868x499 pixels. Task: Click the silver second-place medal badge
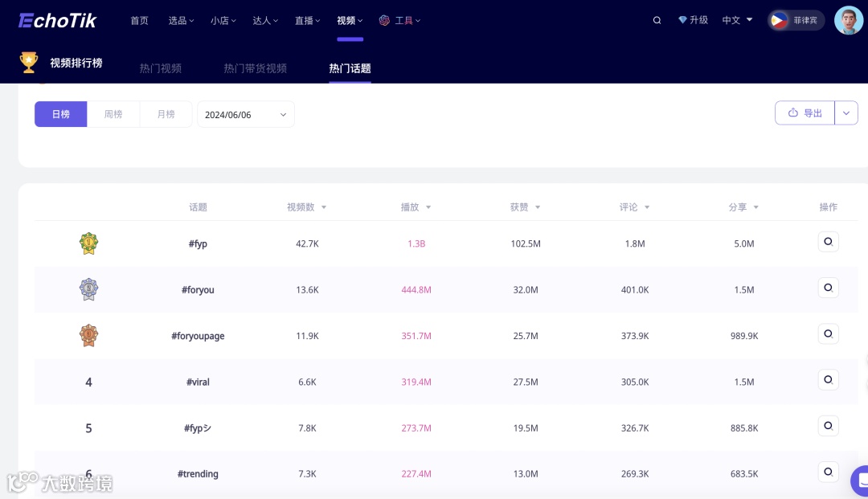coord(88,289)
